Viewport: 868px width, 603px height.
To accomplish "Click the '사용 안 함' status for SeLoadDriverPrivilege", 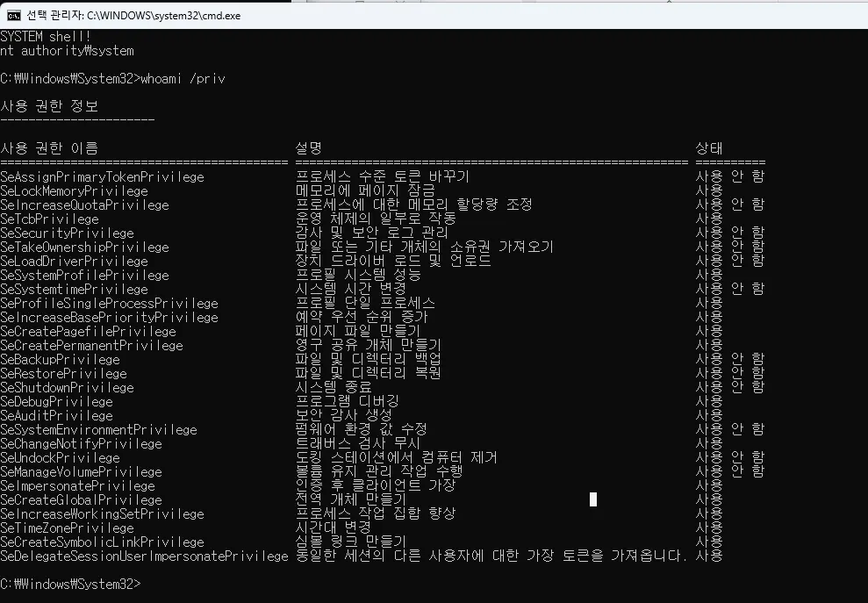I will (x=729, y=261).
